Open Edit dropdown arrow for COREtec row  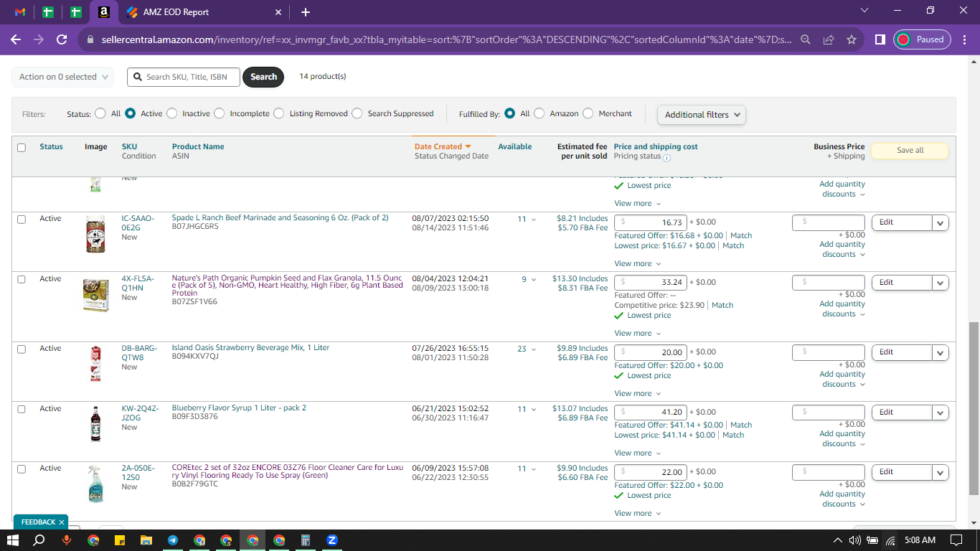click(941, 473)
